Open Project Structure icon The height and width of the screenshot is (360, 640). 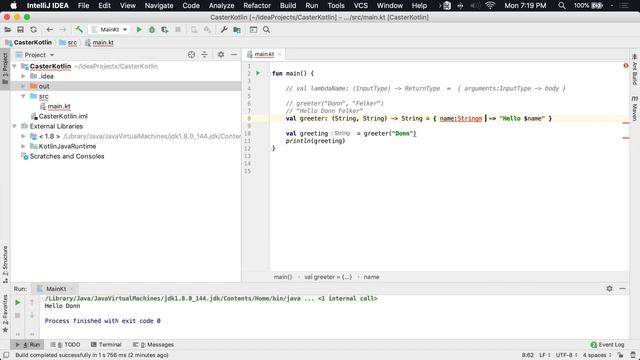point(237,29)
